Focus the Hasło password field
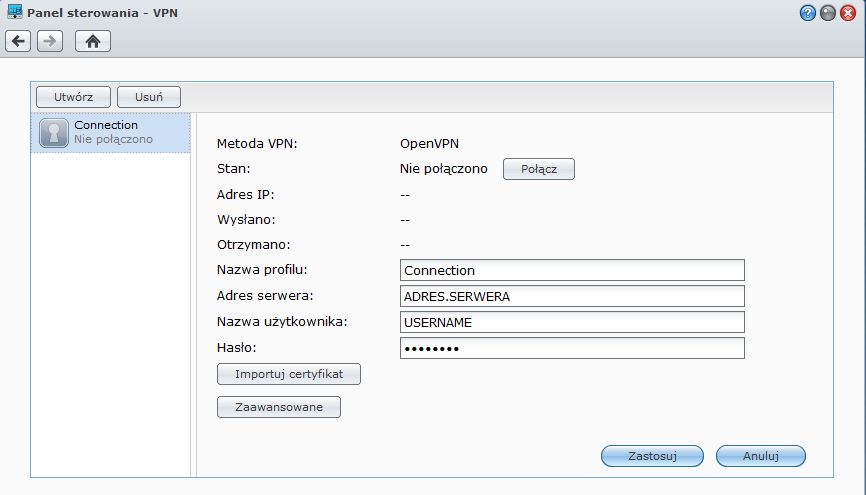This screenshot has width=866, height=495. pyautogui.click(x=572, y=348)
